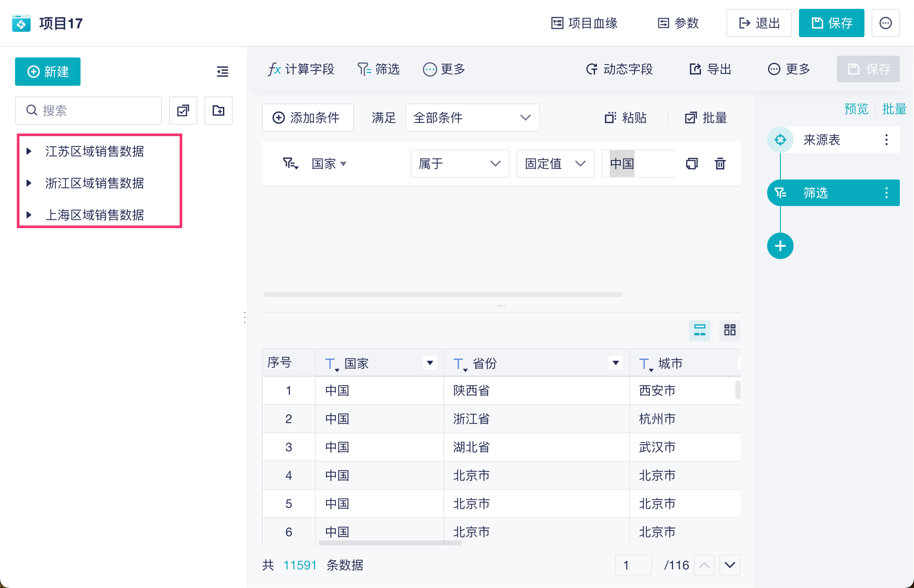This screenshot has width=914, height=588.
Task: Switch to the list view toggle
Action: (699, 330)
